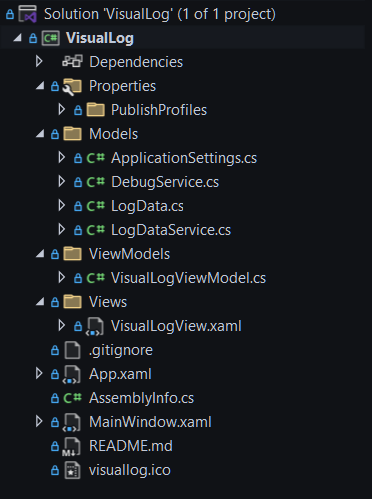Select the VisualLogViewModel.cs file

188,278
